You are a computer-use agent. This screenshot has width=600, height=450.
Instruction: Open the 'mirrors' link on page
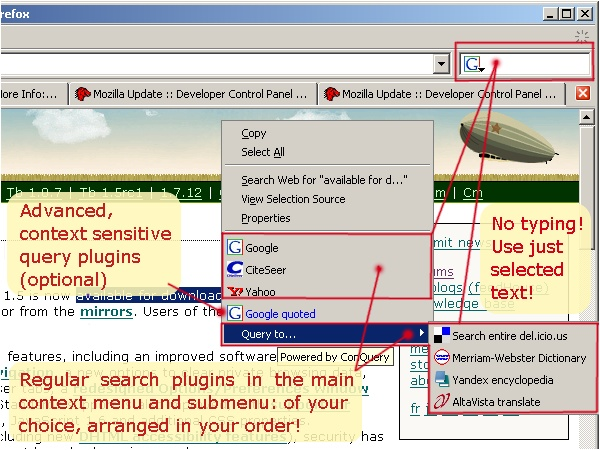(x=106, y=311)
